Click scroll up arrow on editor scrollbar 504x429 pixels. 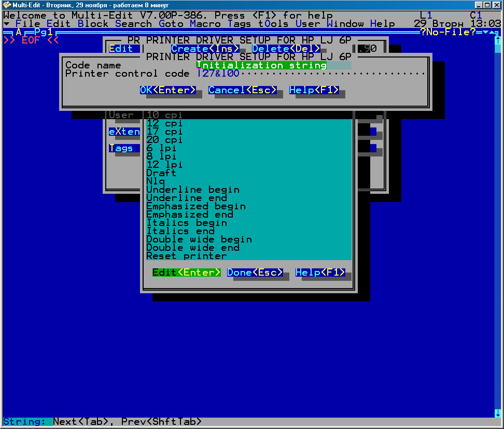(x=498, y=40)
